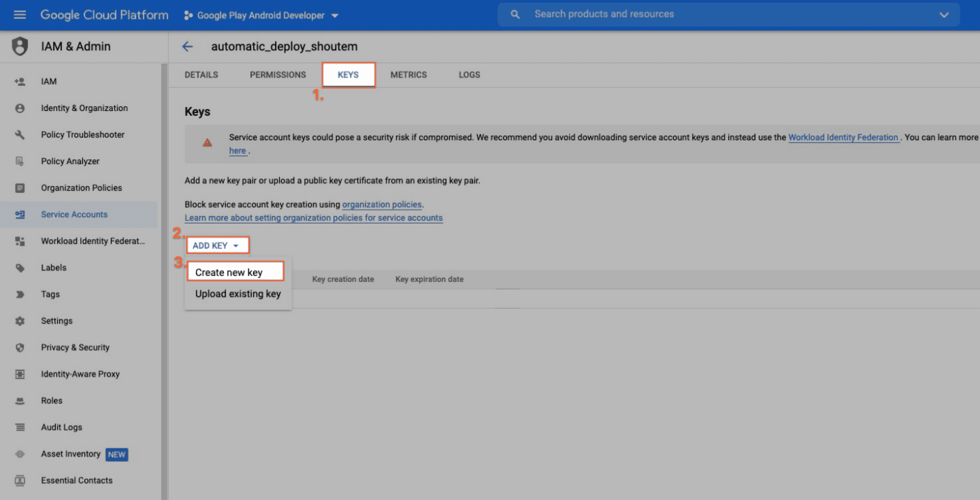The image size is (980, 500).
Task: Select Create new key menu option
Action: click(x=229, y=272)
